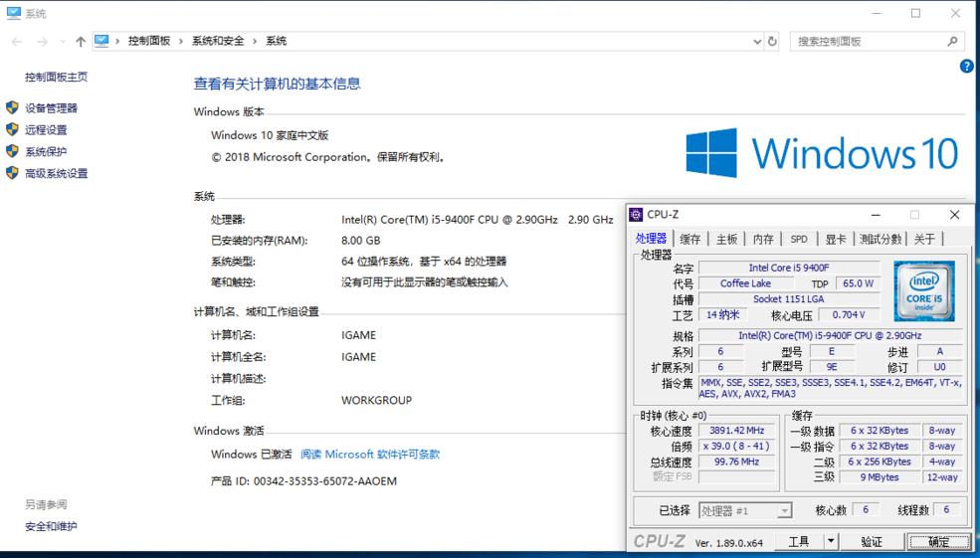Switch to the 内存 tab
Screen dimensions: 980x558
pyautogui.click(x=763, y=239)
